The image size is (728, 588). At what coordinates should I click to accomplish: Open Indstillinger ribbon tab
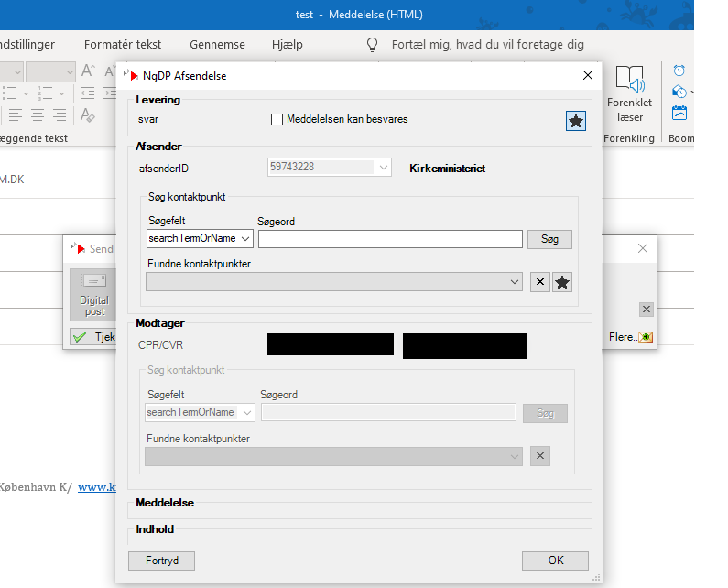(27, 45)
